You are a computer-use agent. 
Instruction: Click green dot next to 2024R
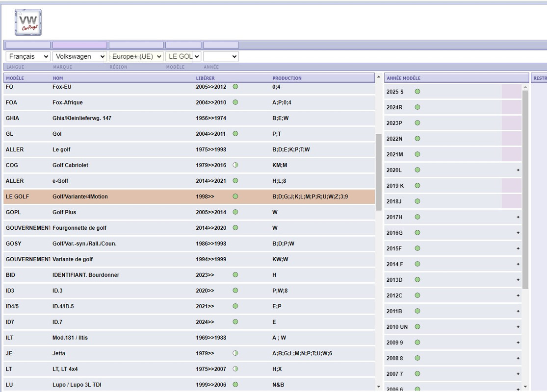click(x=417, y=107)
